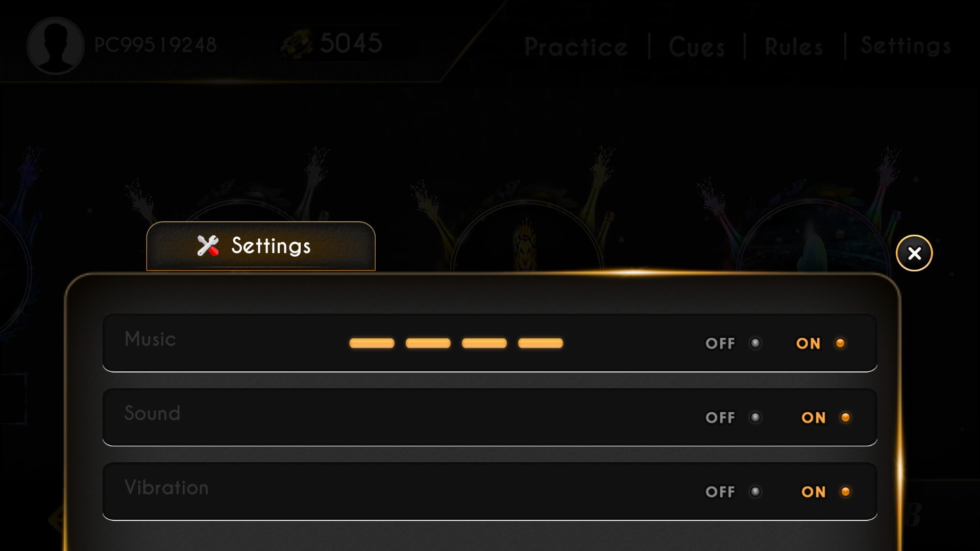Screen dimensions: 980x551
Task: Set music volume to second bar
Action: pyautogui.click(x=428, y=343)
